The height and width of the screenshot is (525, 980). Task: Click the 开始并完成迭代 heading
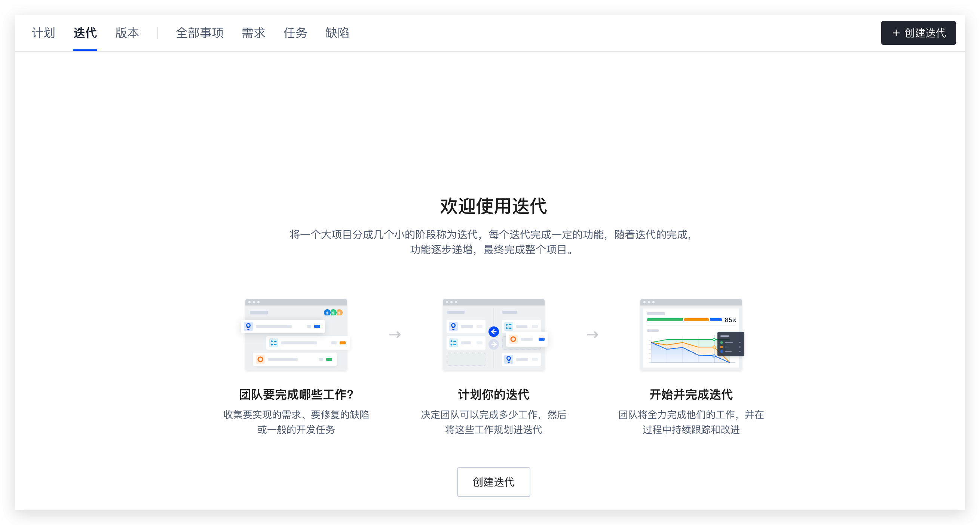(691, 394)
